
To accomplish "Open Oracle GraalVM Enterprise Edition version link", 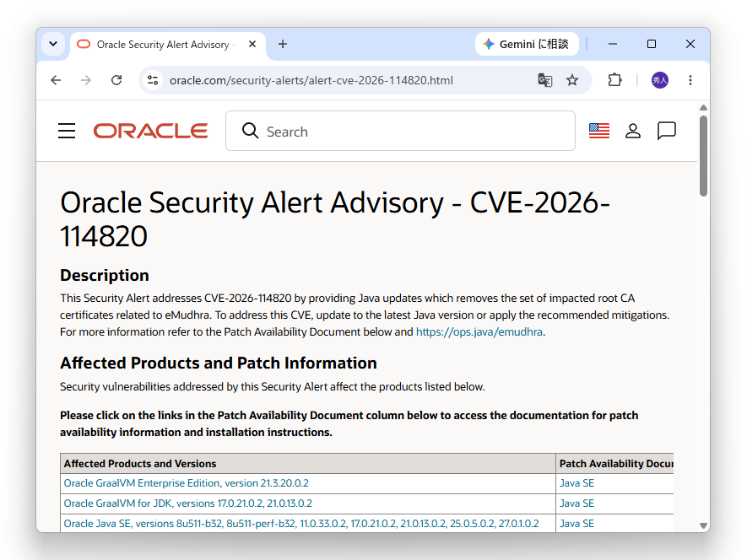I will pos(187,483).
